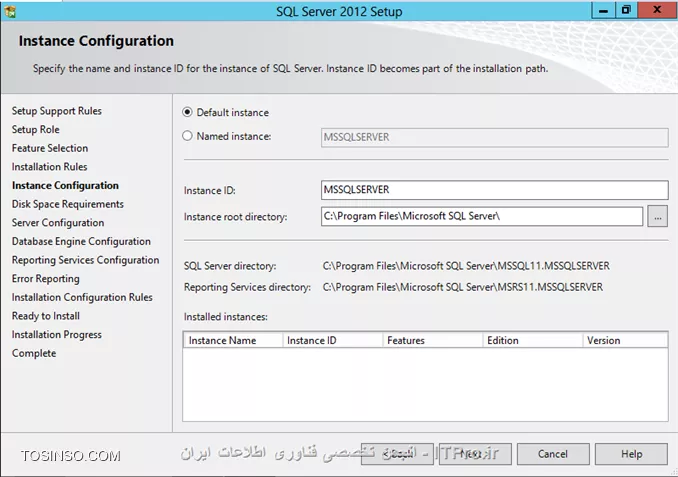
Task: Click the Features column header
Action: tap(432, 340)
